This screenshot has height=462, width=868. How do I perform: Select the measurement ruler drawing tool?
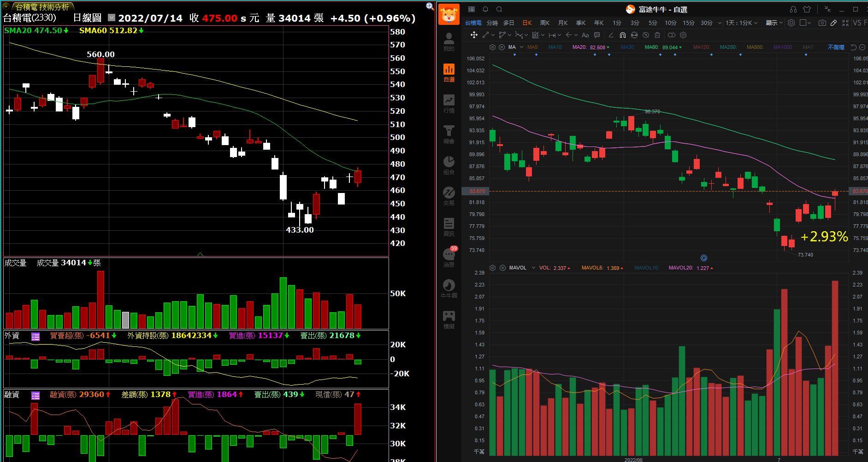click(535, 35)
